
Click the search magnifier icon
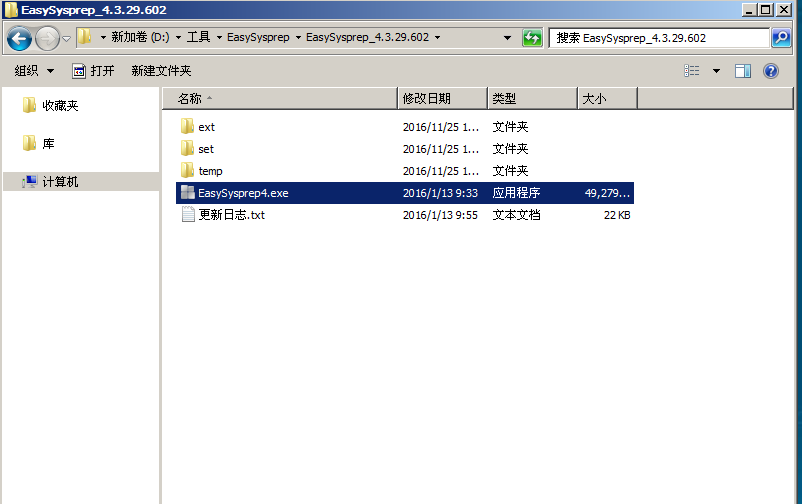pyautogui.click(x=781, y=38)
